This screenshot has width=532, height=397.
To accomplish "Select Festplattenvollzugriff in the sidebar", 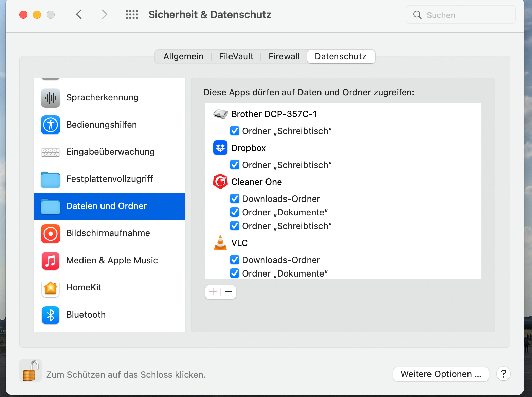I will (x=109, y=179).
